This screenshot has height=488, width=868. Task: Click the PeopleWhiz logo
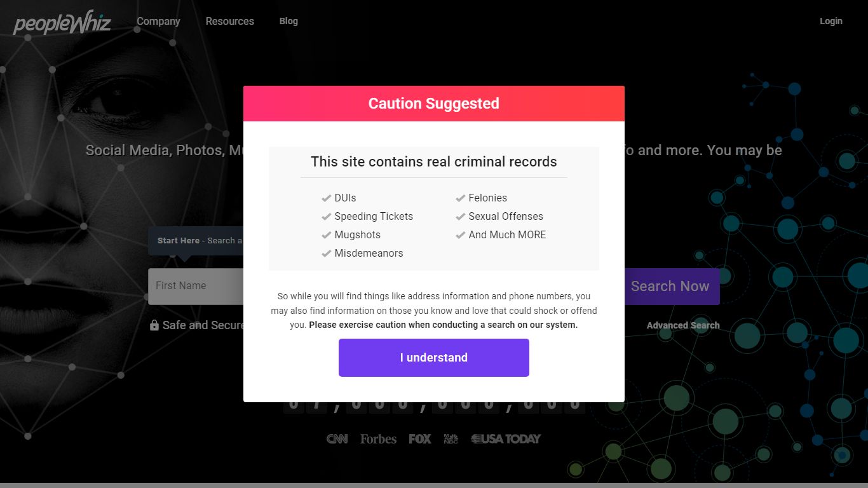point(62,22)
